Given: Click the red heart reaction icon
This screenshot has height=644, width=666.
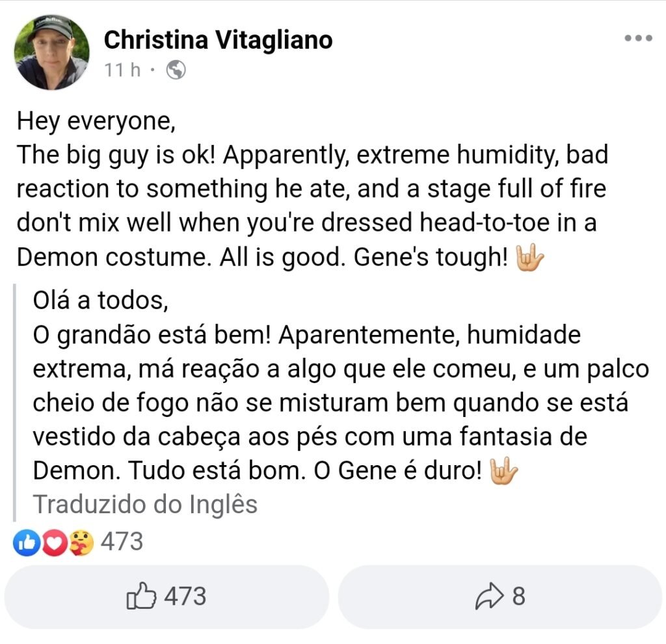Looking at the screenshot, I should click(x=55, y=543).
